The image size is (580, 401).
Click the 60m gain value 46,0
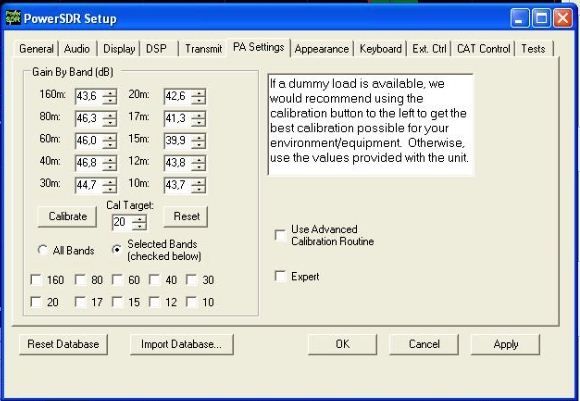(x=89, y=141)
